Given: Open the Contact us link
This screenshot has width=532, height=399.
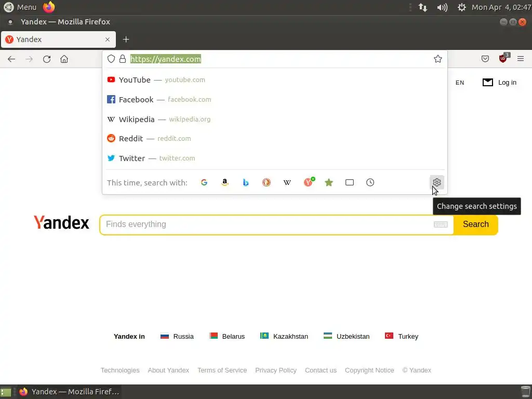Looking at the screenshot, I should tap(321, 370).
